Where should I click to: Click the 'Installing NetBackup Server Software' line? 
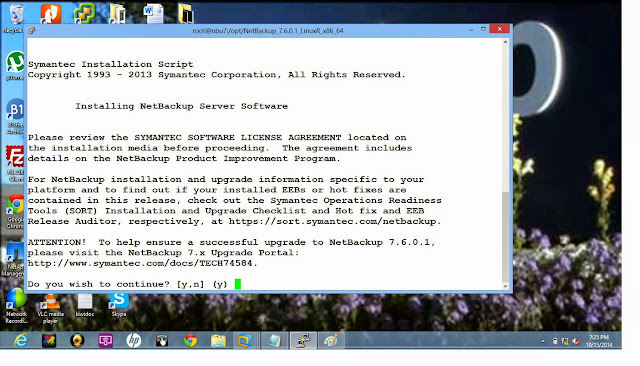pos(182,106)
